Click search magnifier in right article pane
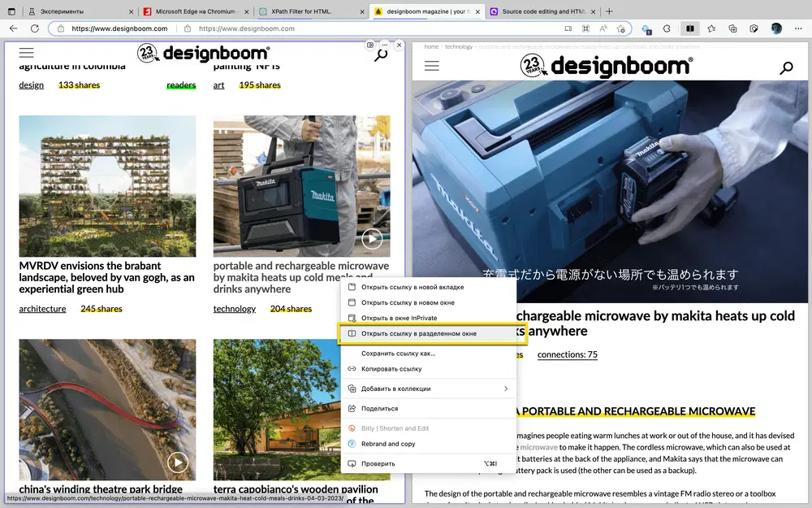Screen dimensions: 812x508 (x=786, y=68)
